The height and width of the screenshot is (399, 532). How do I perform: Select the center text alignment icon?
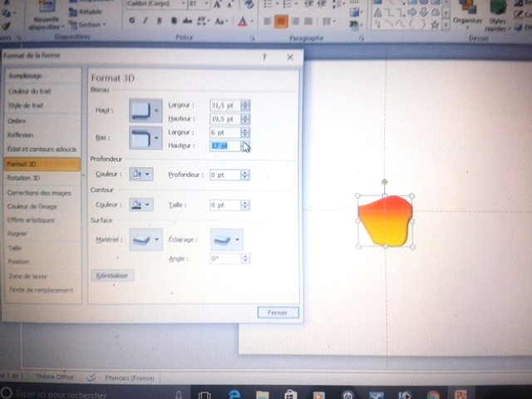pyautogui.click(x=281, y=21)
